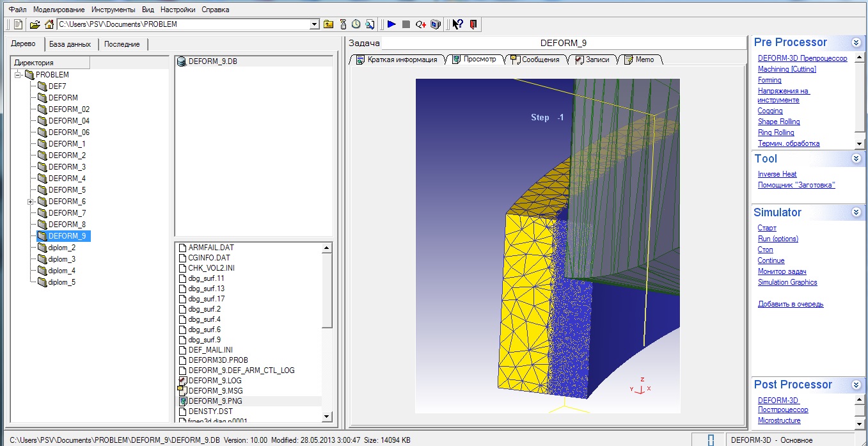Switch to the Сообщения tab
The width and height of the screenshot is (868, 446).
(x=539, y=60)
